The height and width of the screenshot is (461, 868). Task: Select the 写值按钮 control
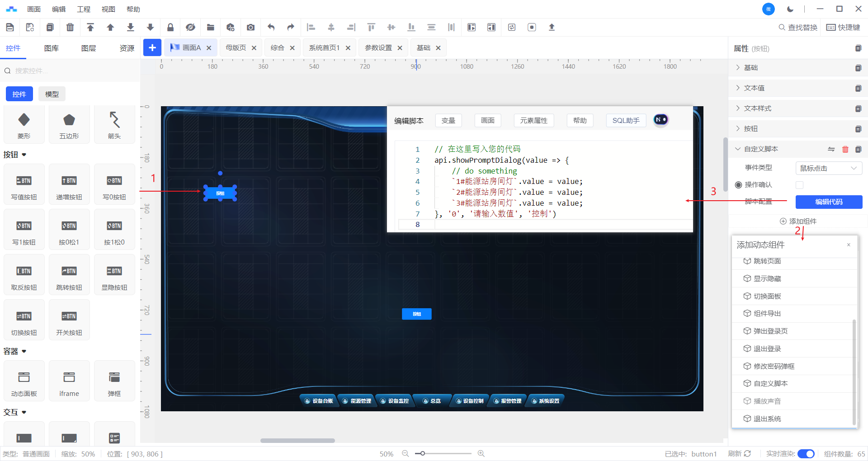24,185
